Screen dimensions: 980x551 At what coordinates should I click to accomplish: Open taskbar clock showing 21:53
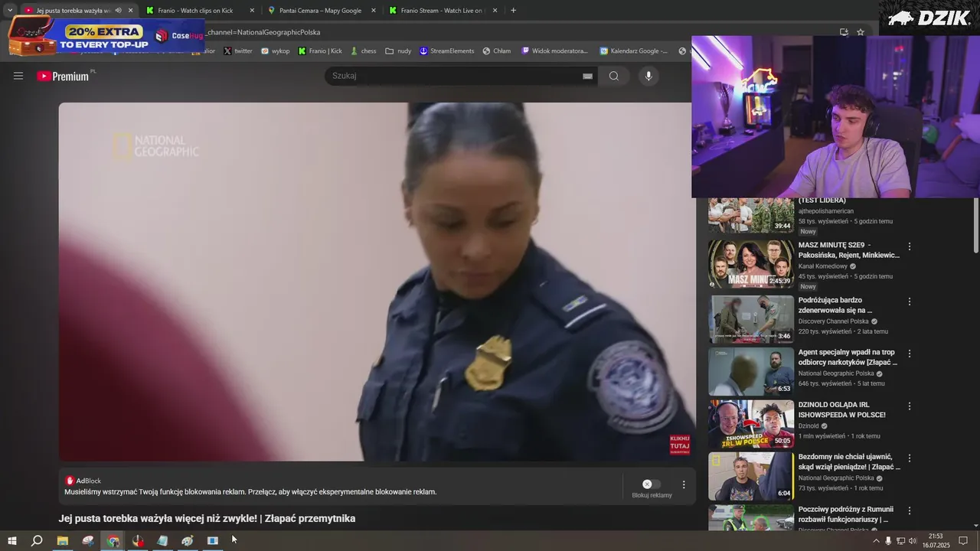936,541
